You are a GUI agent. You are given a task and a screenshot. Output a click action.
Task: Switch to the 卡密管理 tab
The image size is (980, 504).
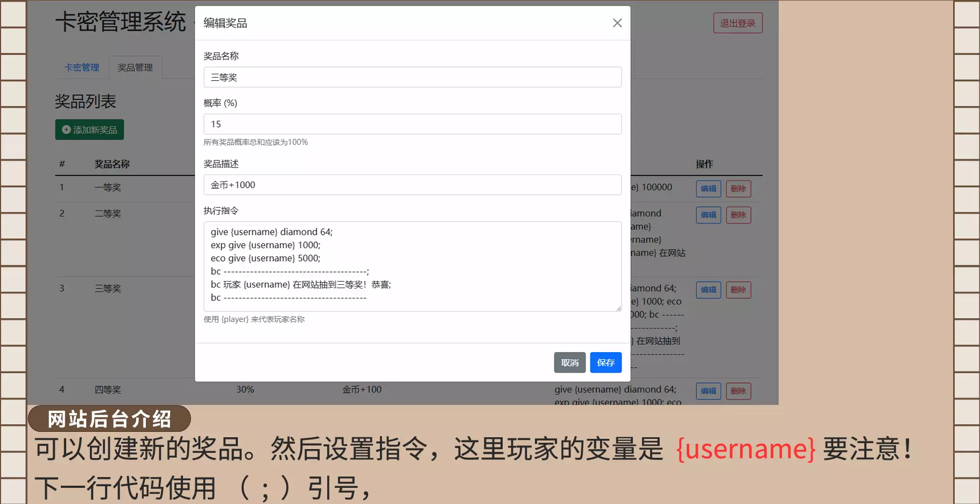[82, 67]
